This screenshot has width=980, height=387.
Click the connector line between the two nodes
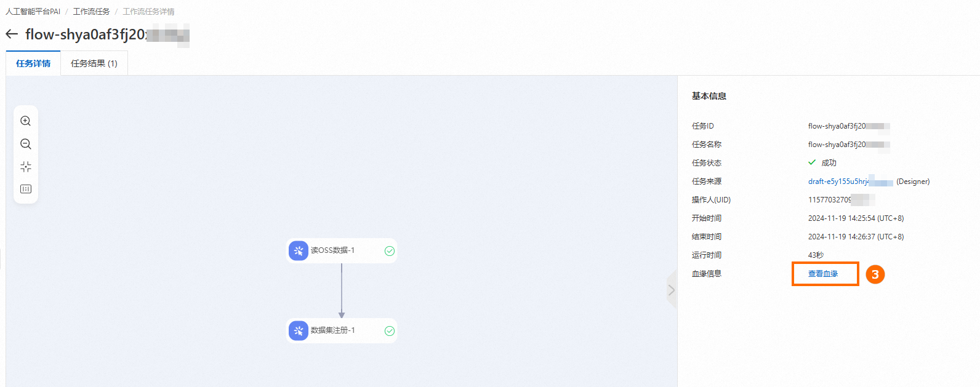pos(342,289)
